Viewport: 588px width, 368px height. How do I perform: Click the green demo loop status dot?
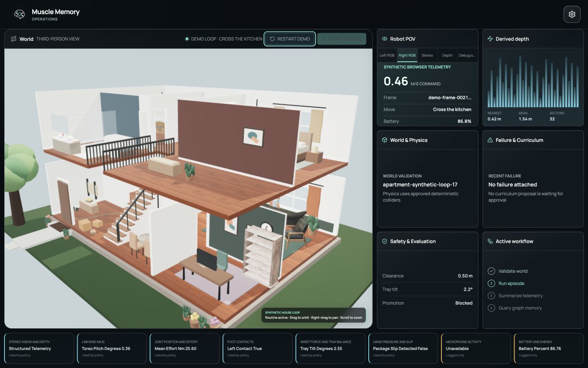(187, 39)
